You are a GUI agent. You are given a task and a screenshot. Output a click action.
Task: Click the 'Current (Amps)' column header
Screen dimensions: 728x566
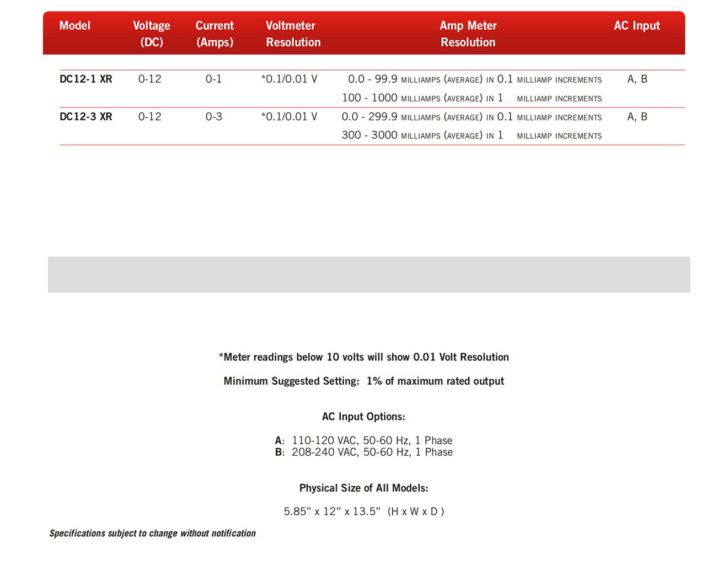[x=215, y=34]
